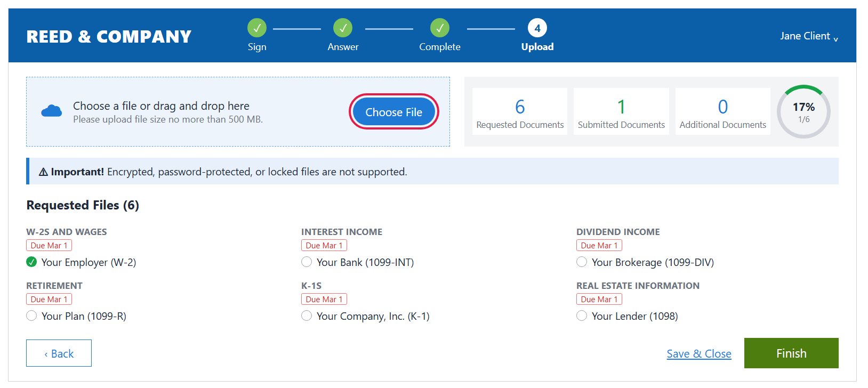
Task: Click the Complete step checkmark icon
Action: [x=440, y=28]
